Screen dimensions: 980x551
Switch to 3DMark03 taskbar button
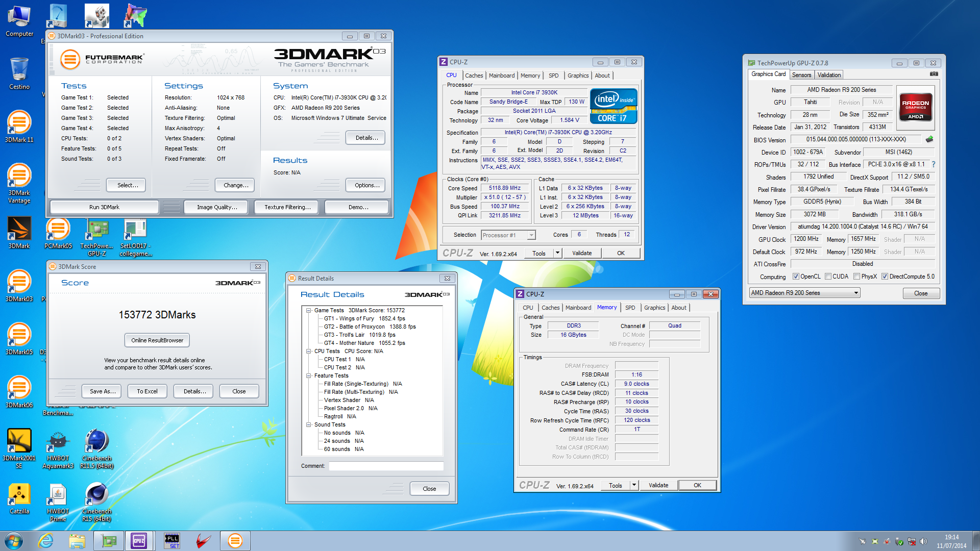click(235, 541)
